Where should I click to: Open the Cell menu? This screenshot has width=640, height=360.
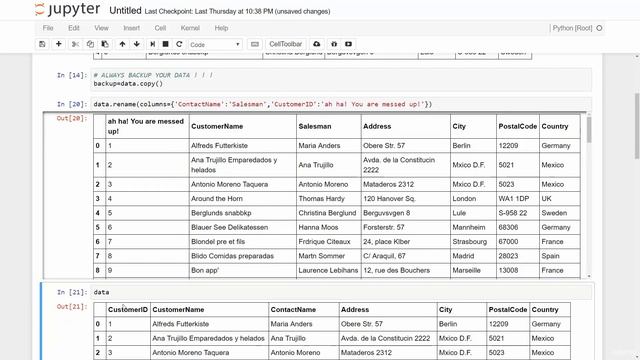click(x=160, y=28)
